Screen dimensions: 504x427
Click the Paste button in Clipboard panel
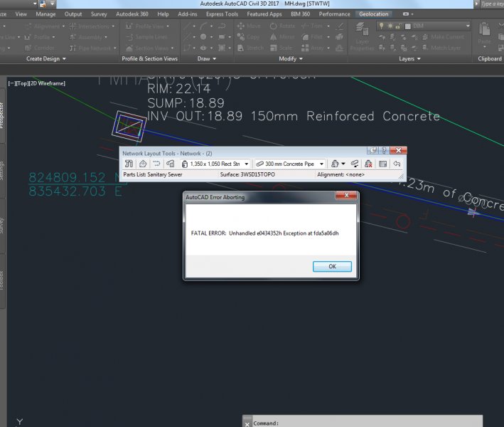tap(484, 33)
